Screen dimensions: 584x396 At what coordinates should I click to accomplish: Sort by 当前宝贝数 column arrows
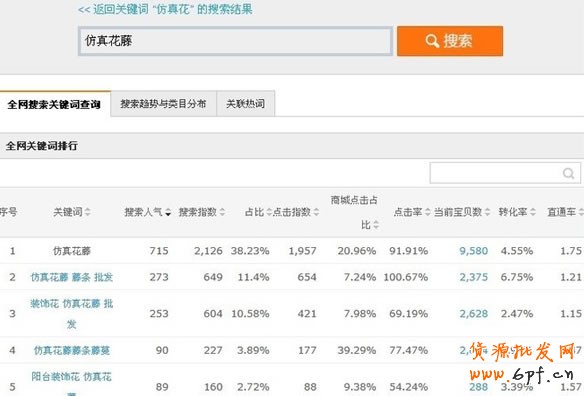[x=488, y=212]
